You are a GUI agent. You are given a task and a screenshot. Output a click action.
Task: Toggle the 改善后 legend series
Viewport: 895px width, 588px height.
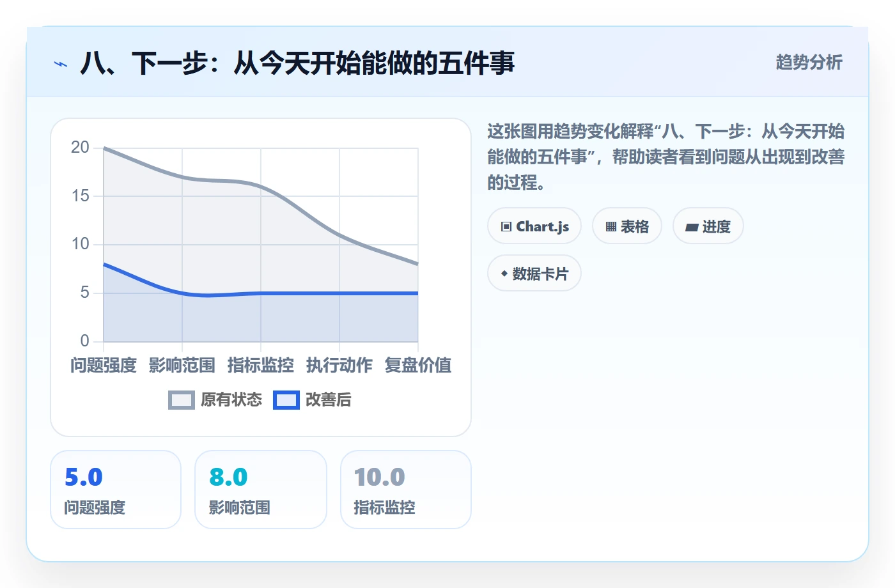(x=313, y=399)
